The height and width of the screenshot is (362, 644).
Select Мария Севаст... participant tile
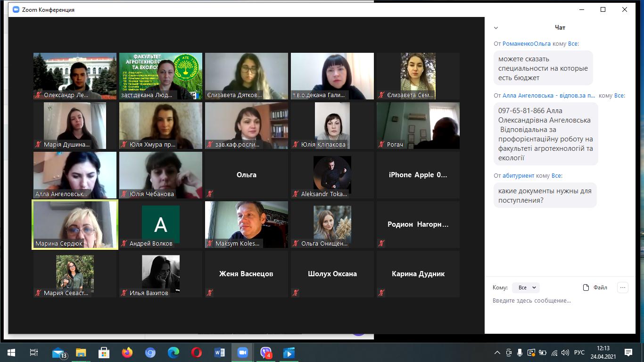(75, 274)
